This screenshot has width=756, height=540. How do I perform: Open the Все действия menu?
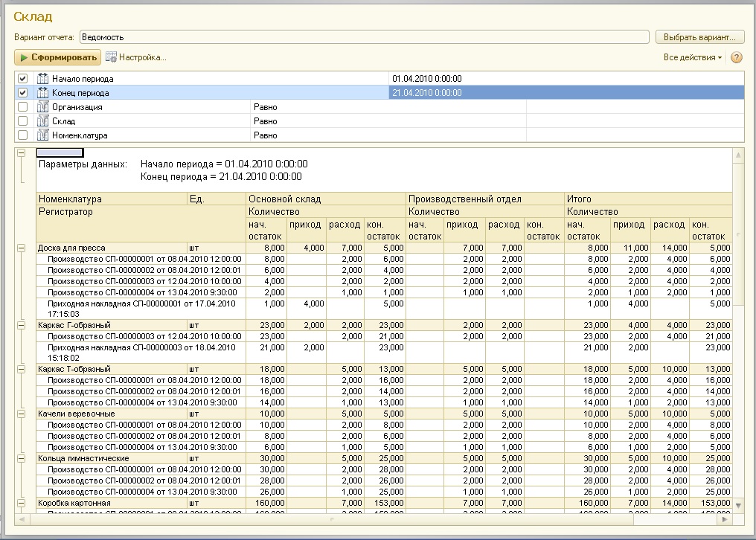692,57
